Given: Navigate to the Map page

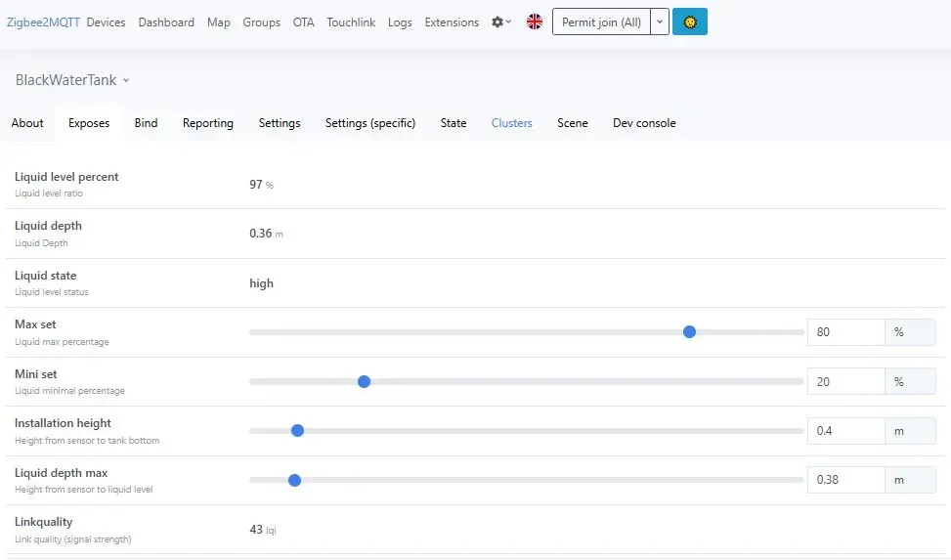Looking at the screenshot, I should (x=219, y=22).
